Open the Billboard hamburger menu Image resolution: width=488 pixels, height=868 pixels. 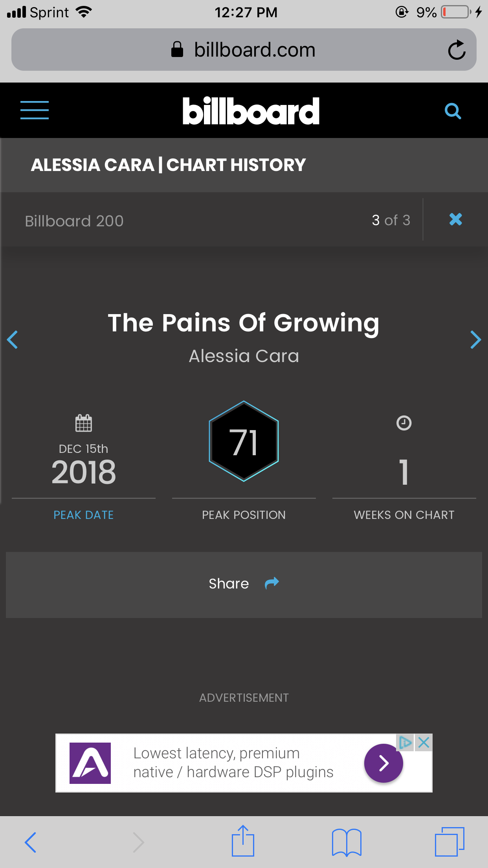35,110
